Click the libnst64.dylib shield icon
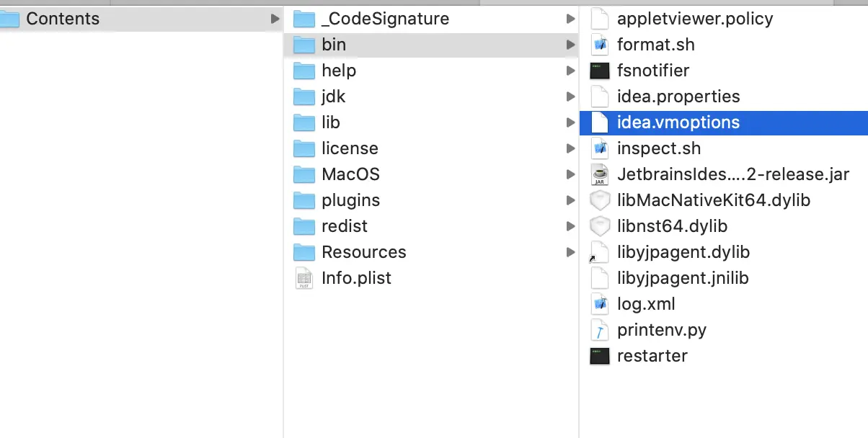This screenshot has width=868, height=438. [600, 226]
